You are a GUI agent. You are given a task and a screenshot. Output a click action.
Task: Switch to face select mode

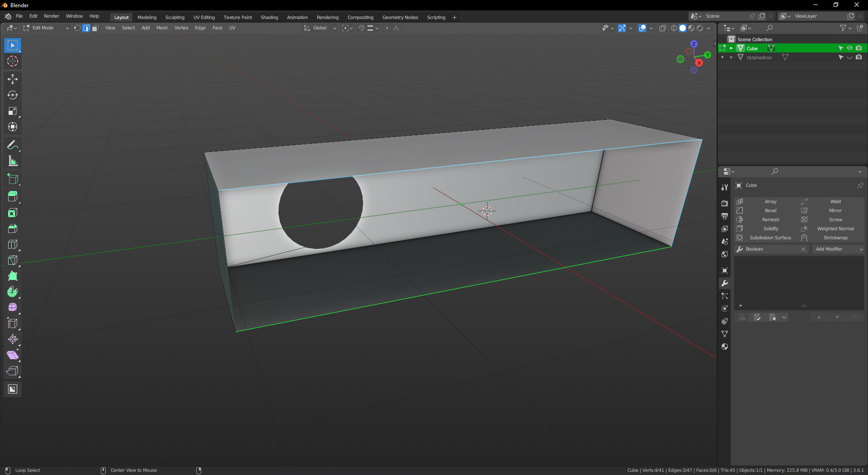pos(95,28)
